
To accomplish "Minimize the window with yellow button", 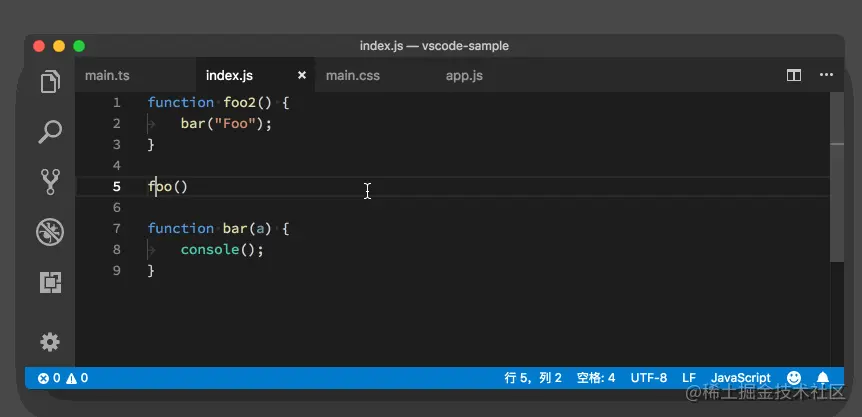I will click(59, 46).
